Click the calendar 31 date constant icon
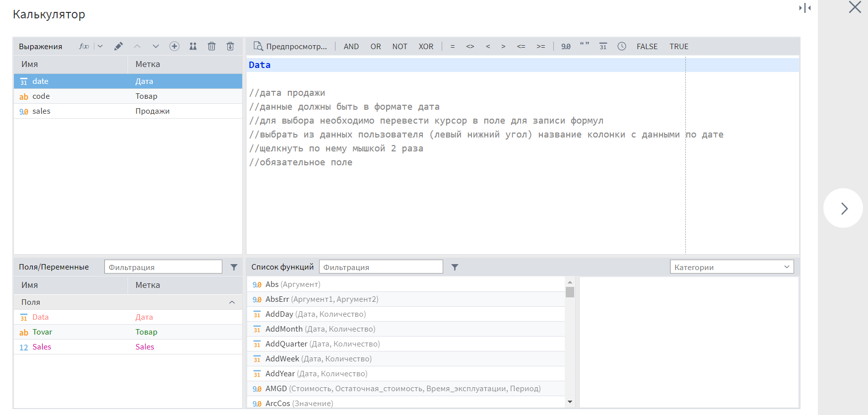 [603, 46]
